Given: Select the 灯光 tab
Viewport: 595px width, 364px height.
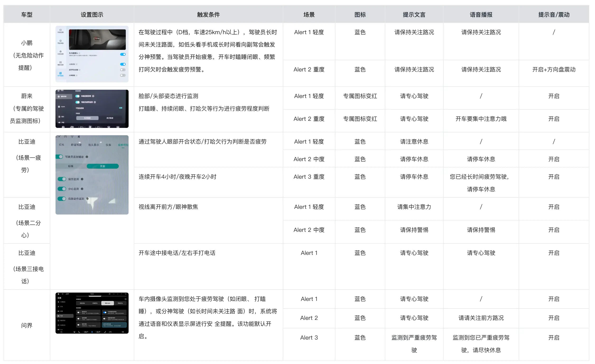Looking at the screenshot, I should coord(61,145).
